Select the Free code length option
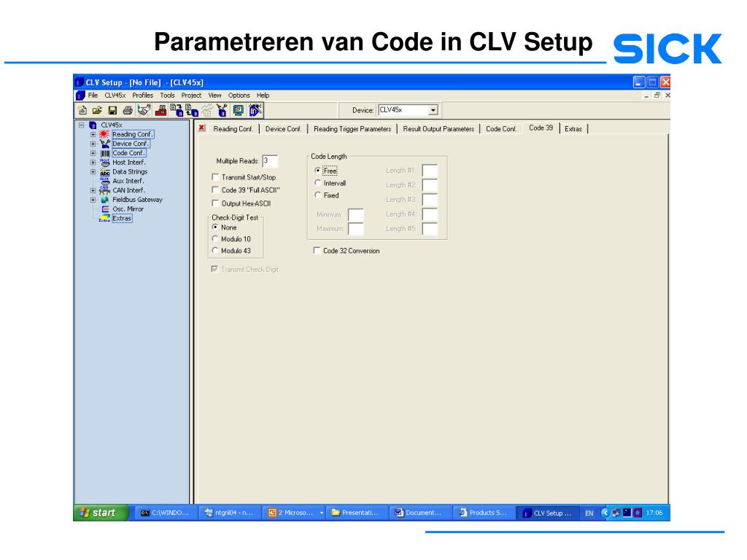 318,171
